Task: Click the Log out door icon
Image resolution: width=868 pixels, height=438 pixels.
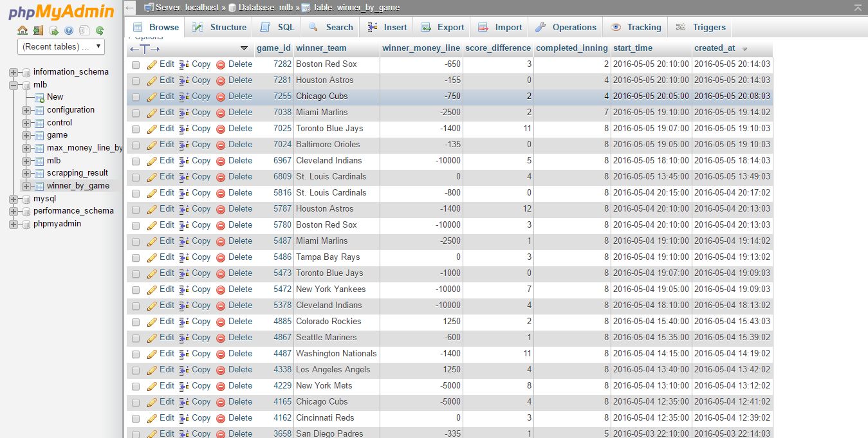Action: (38, 30)
